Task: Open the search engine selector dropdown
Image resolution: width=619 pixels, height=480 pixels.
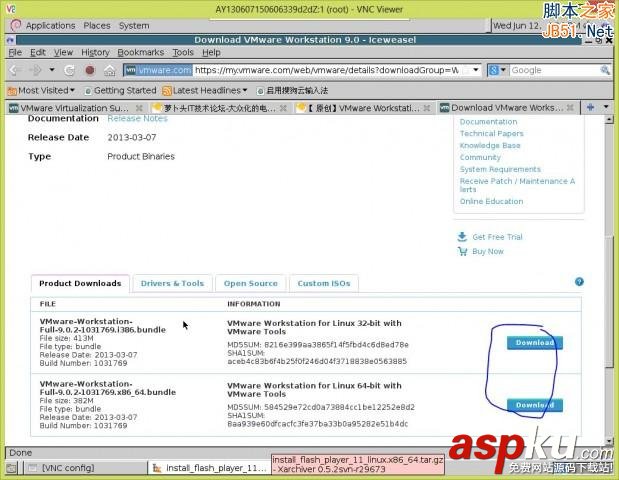Action: [x=497, y=70]
